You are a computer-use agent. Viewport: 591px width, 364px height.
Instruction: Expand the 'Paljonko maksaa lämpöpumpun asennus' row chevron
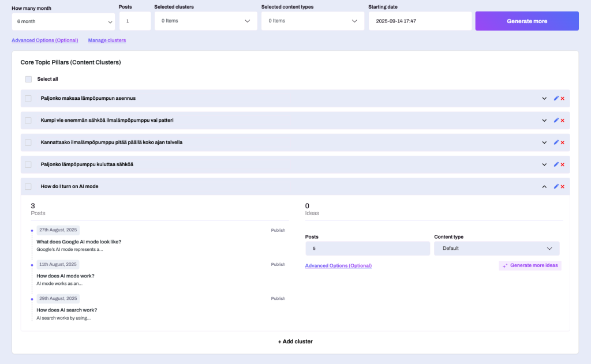click(x=544, y=99)
